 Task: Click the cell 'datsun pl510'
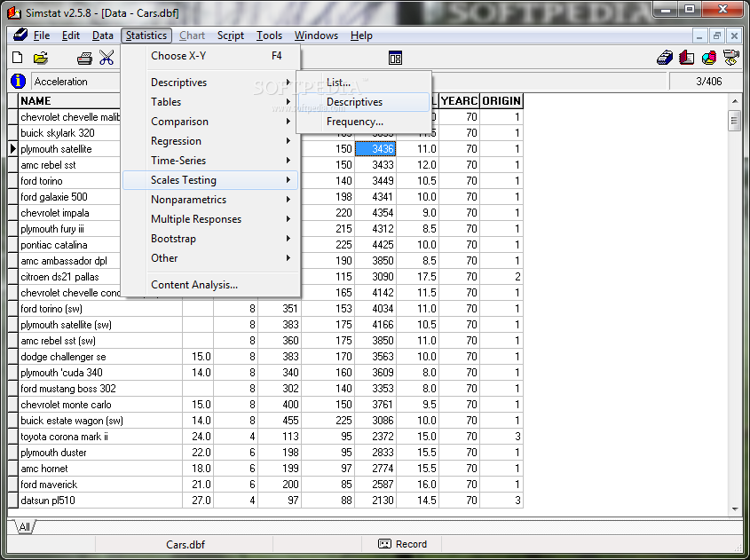click(100, 501)
